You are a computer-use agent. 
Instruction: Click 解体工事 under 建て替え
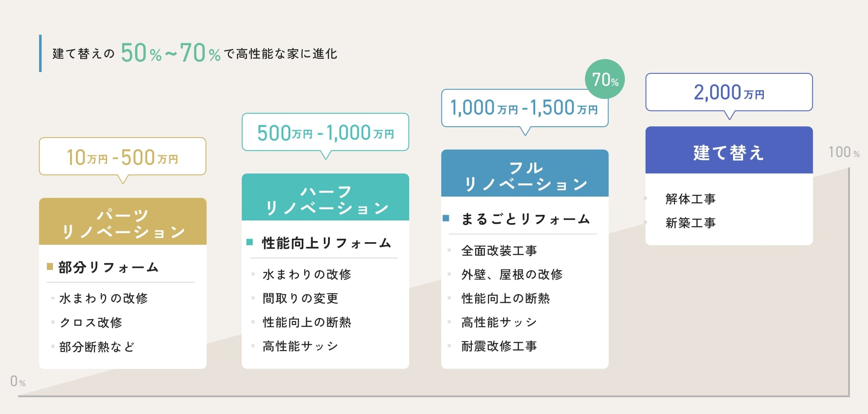pos(690,199)
